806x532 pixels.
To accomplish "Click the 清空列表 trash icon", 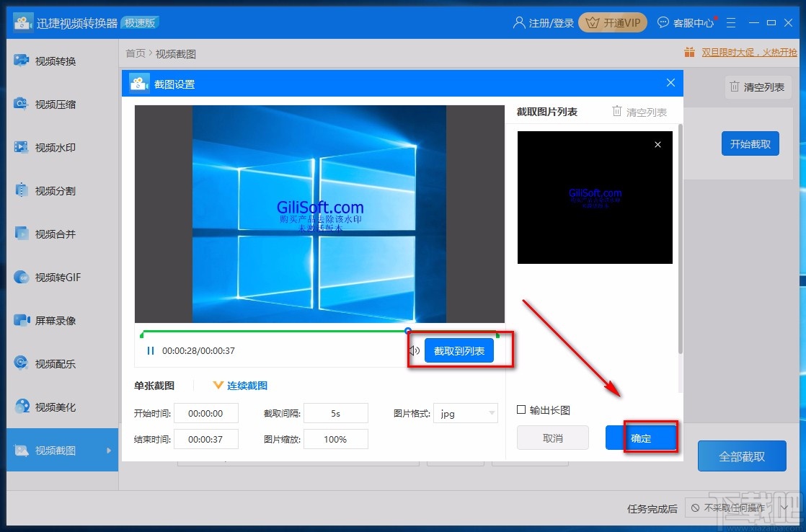I will [x=617, y=111].
